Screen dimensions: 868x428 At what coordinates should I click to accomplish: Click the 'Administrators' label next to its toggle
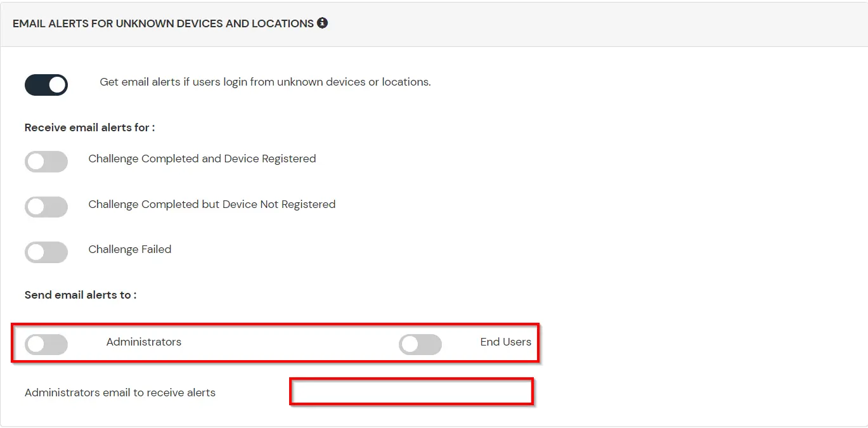click(x=144, y=342)
